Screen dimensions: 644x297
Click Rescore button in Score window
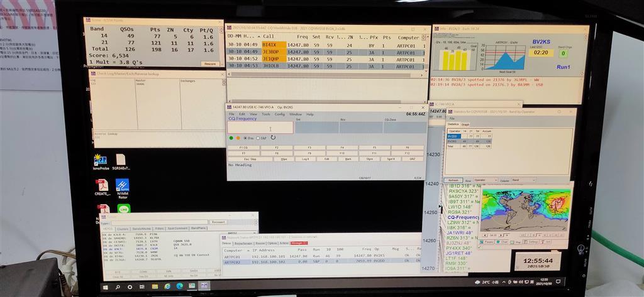click(210, 63)
